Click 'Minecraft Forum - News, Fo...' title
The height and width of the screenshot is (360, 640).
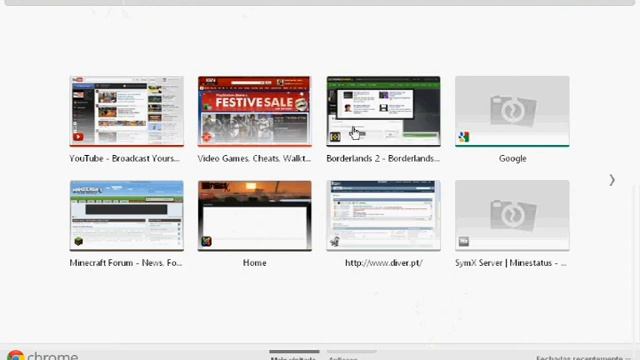click(x=126, y=263)
